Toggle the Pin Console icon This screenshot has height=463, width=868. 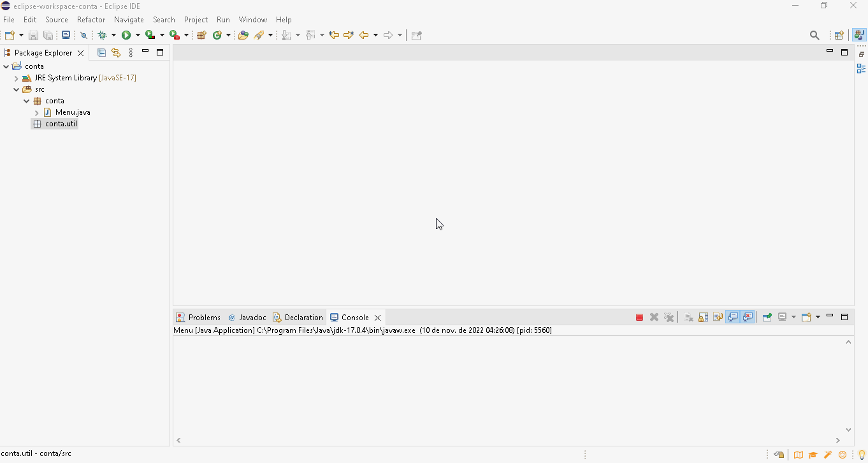[767, 317]
